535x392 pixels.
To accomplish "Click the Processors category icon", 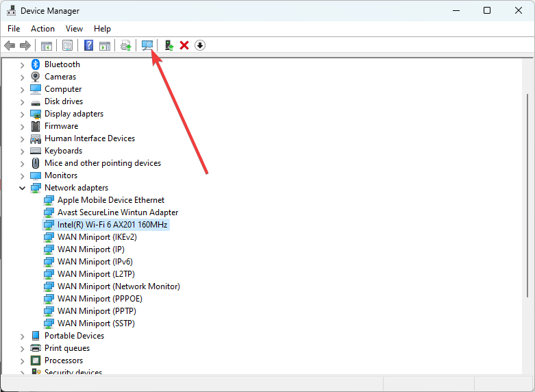I will pyautogui.click(x=36, y=360).
